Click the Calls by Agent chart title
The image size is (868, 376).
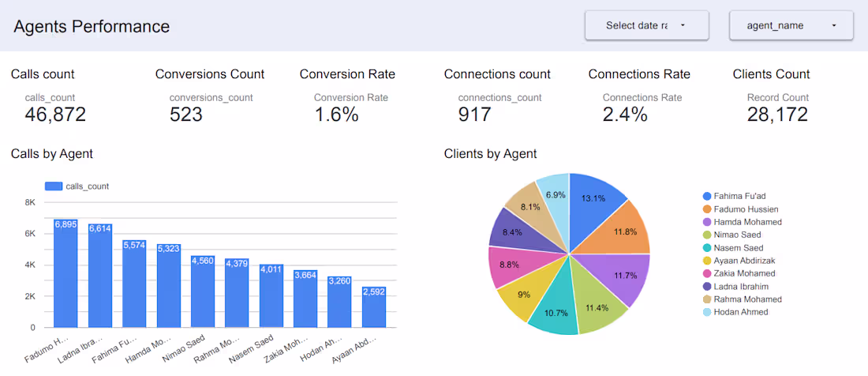pyautogui.click(x=52, y=154)
